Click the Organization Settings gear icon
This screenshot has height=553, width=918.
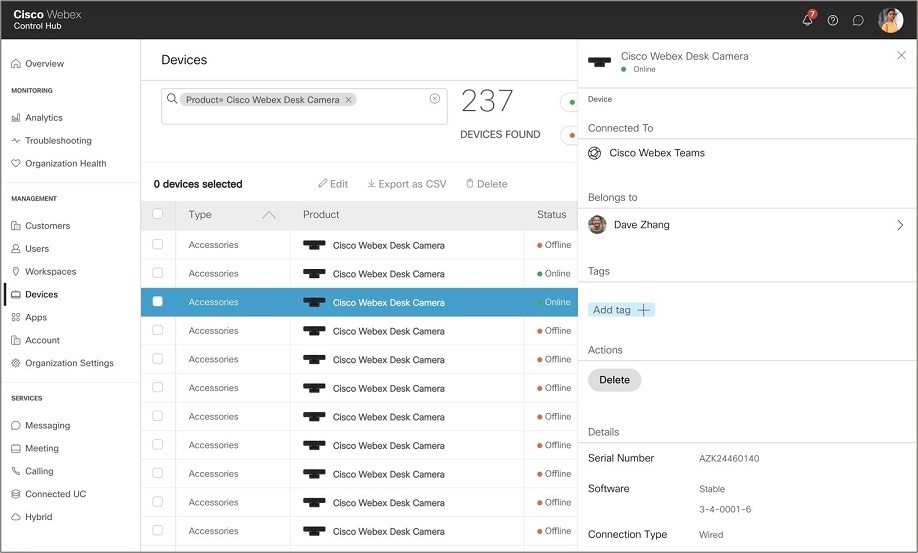click(16, 363)
